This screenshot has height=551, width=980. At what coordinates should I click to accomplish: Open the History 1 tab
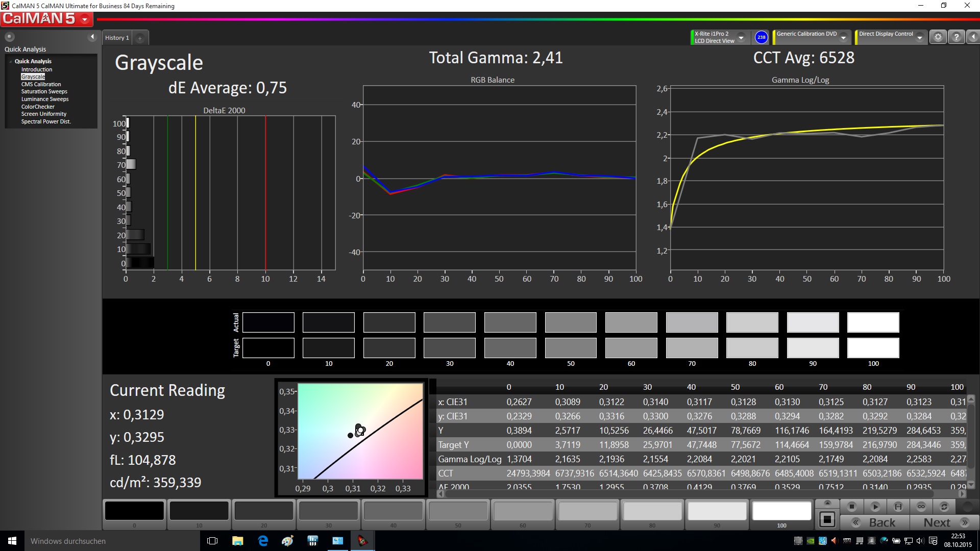pos(117,38)
